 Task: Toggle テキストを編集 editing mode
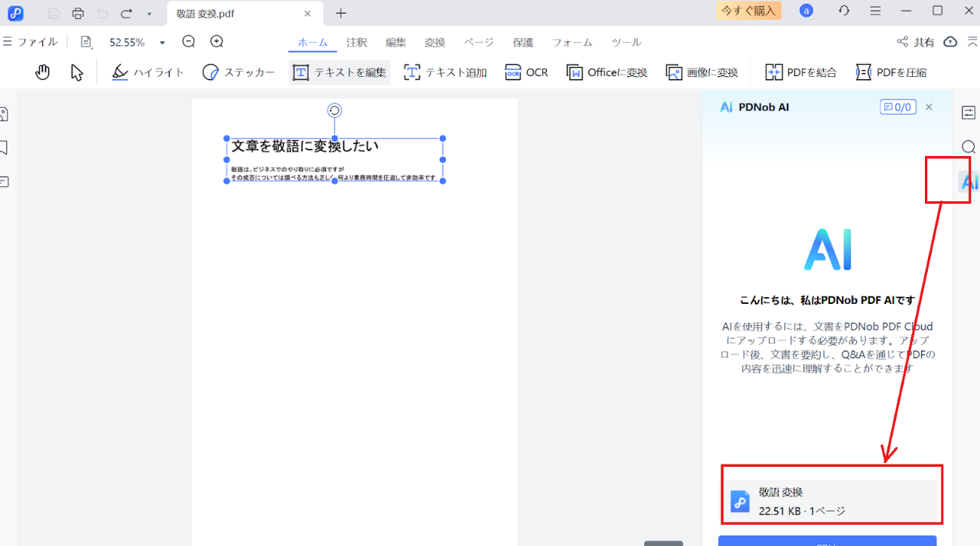pyautogui.click(x=338, y=72)
